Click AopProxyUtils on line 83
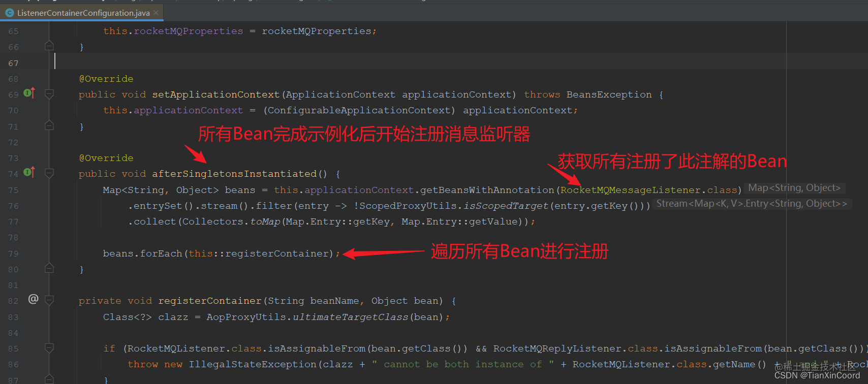The height and width of the screenshot is (384, 868). pos(246,317)
